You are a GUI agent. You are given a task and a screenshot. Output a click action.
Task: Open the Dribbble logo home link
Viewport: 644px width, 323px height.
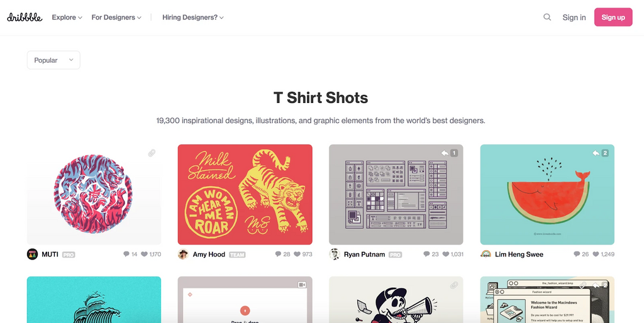pos(25,17)
